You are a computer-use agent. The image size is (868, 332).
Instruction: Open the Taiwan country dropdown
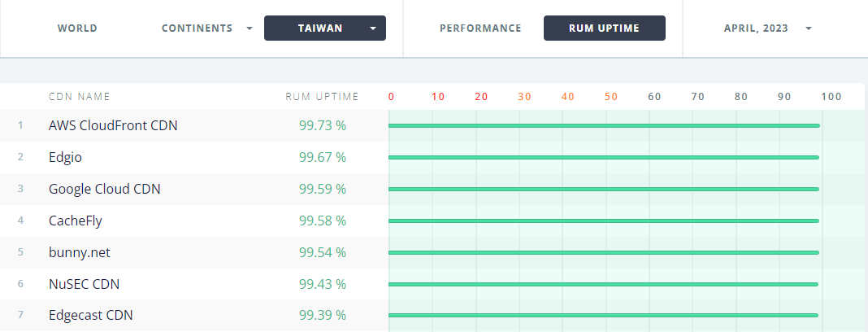coord(325,28)
